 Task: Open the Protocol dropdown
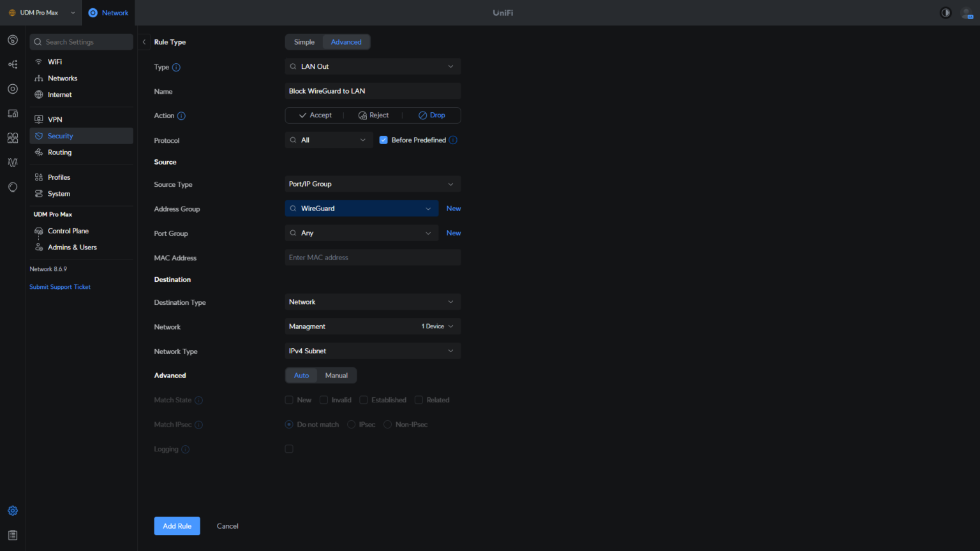pyautogui.click(x=329, y=140)
